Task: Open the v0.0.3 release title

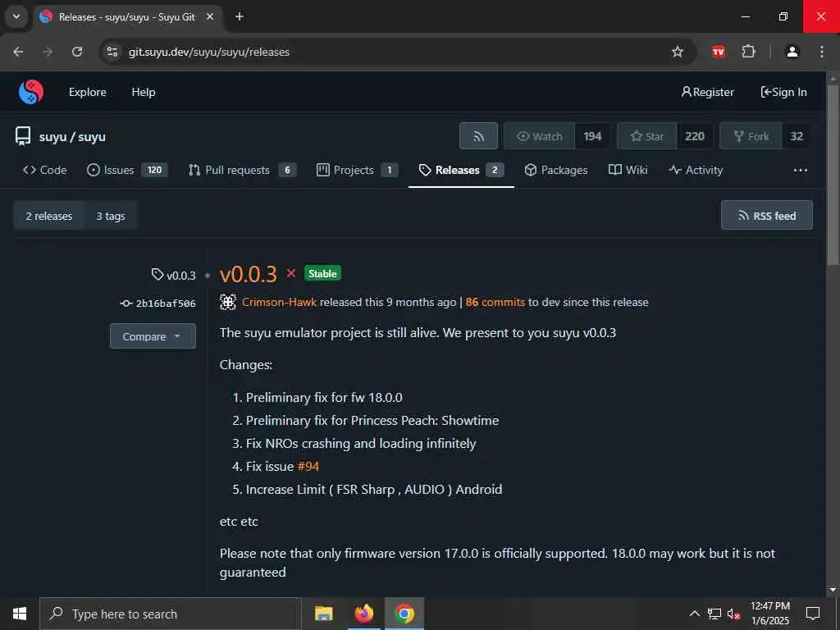Action: (248, 274)
